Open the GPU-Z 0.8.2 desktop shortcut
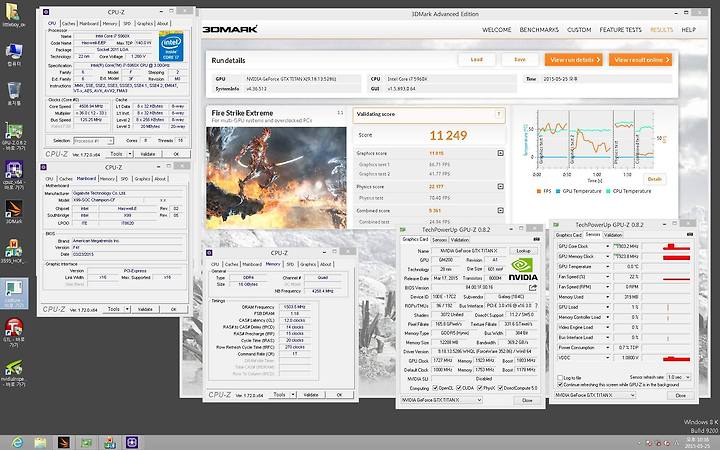720x450 pixels. [x=14, y=136]
